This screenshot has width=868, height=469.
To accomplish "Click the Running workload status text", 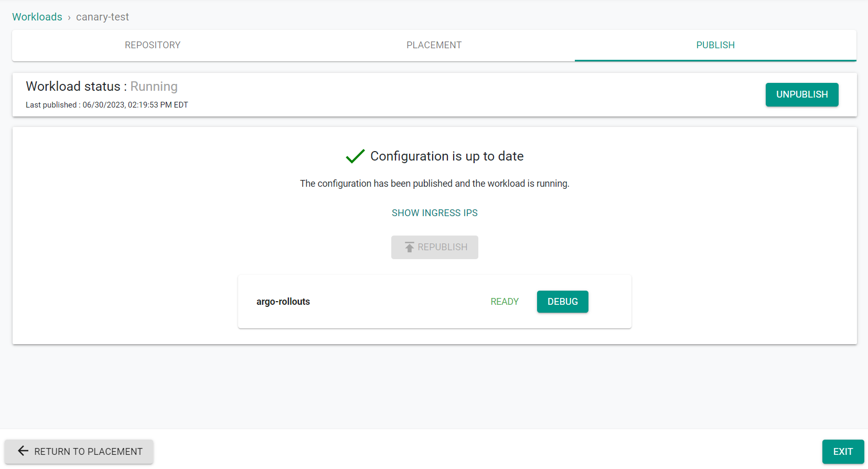I will point(154,87).
